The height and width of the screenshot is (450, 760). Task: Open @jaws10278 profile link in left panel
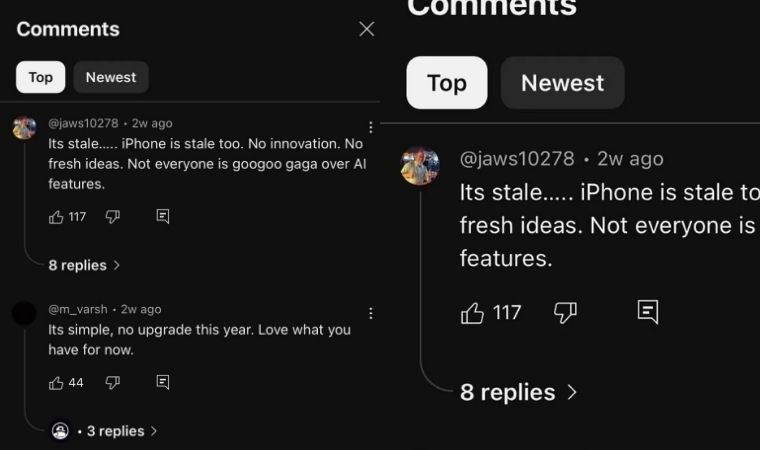pyautogui.click(x=83, y=123)
